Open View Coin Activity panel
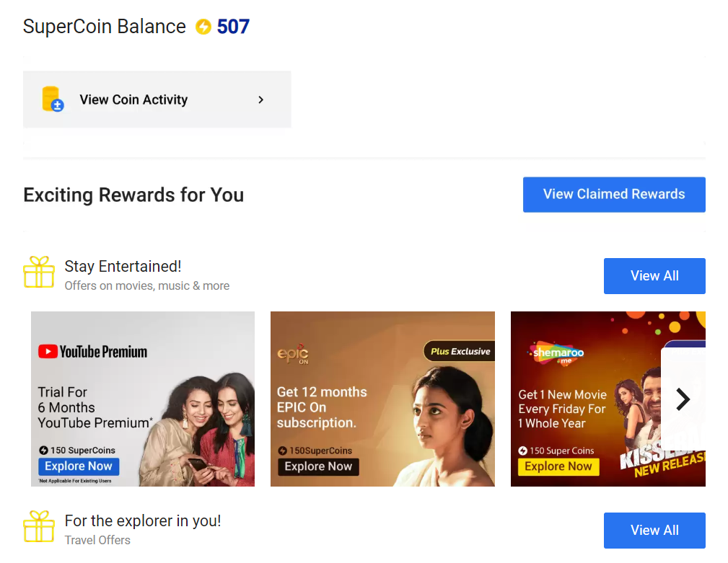The height and width of the screenshot is (563, 728). 157,99
